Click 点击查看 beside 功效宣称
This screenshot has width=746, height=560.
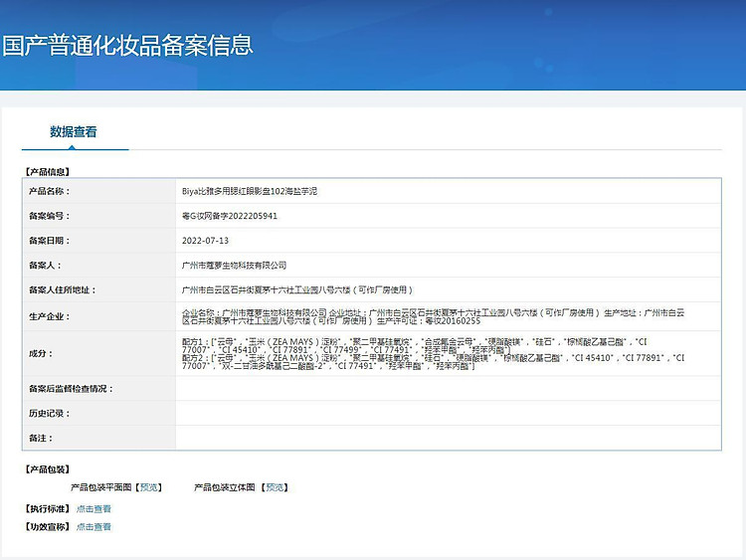pyautogui.click(x=93, y=527)
